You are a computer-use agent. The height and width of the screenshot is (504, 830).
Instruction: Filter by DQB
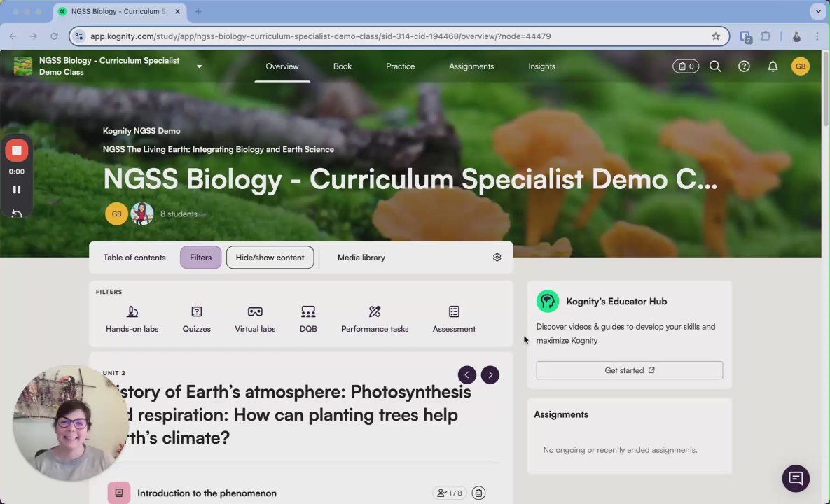point(308,319)
